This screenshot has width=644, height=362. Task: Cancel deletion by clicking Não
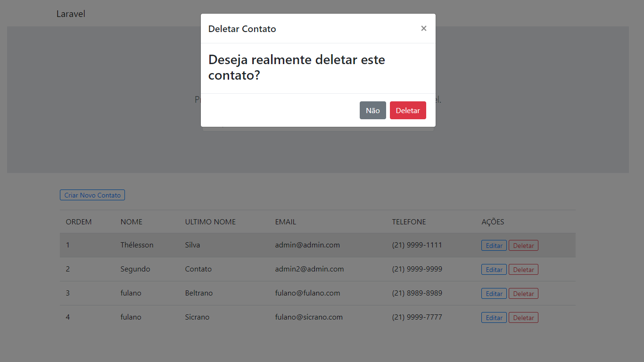click(373, 110)
